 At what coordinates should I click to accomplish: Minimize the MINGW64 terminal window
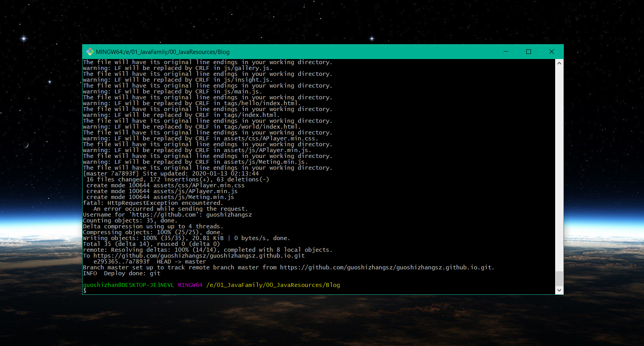coord(505,52)
